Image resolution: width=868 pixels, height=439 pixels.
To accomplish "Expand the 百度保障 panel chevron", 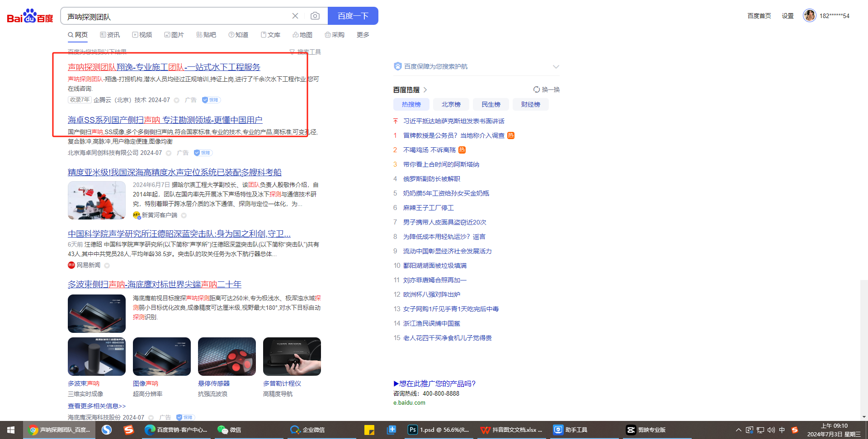I will pyautogui.click(x=556, y=67).
